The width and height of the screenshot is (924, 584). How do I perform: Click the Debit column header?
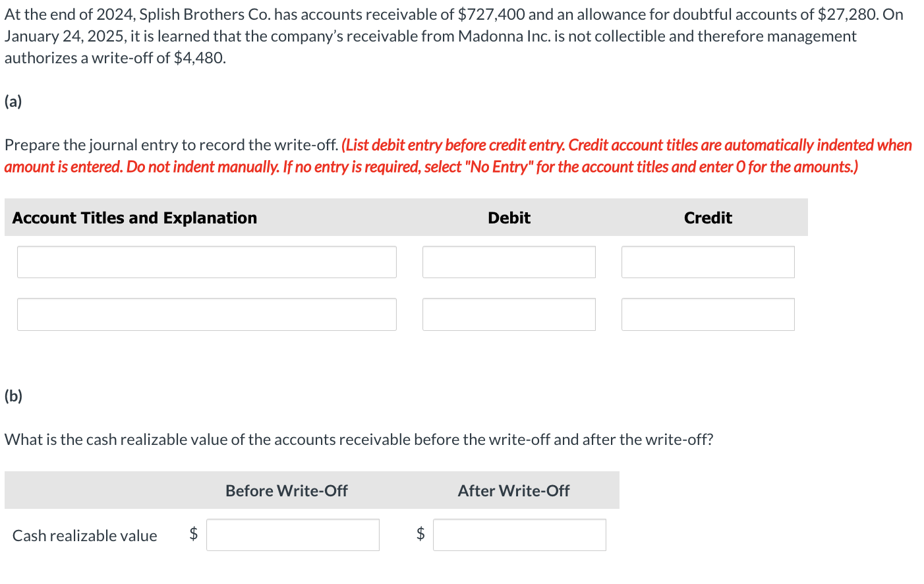508,218
